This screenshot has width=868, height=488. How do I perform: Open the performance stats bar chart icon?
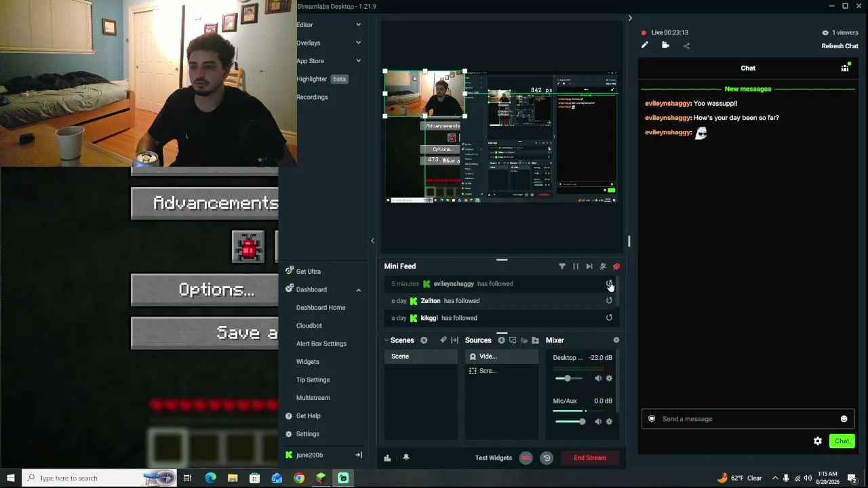coord(387,458)
